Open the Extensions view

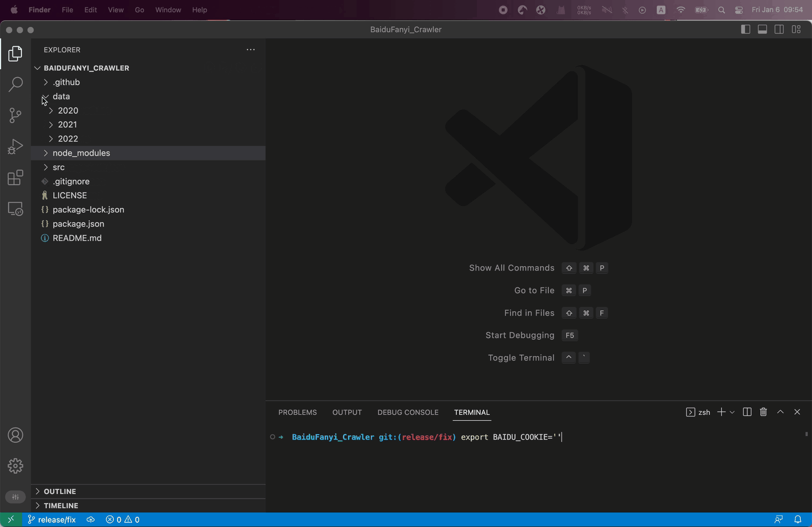[16, 178]
